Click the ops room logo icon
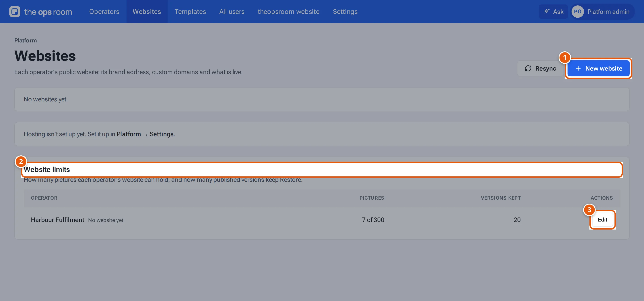Screen dimensions: 644x301 pyautogui.click(x=15, y=11)
